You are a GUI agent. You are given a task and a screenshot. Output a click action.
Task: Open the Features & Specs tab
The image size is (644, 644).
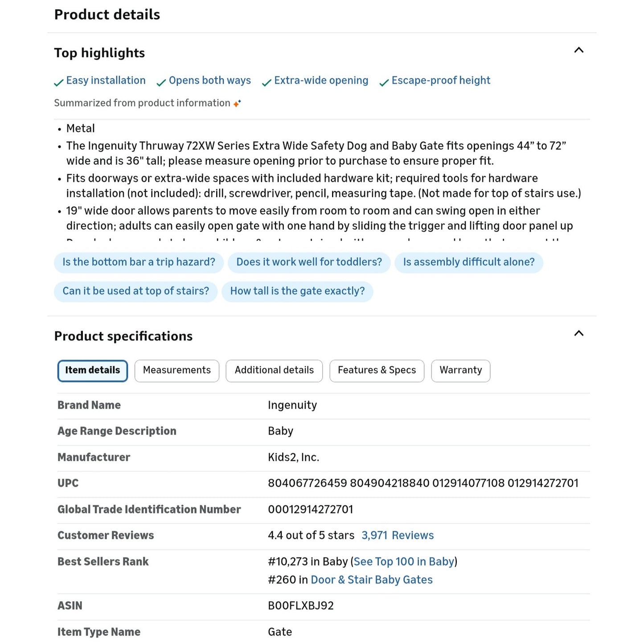click(377, 370)
